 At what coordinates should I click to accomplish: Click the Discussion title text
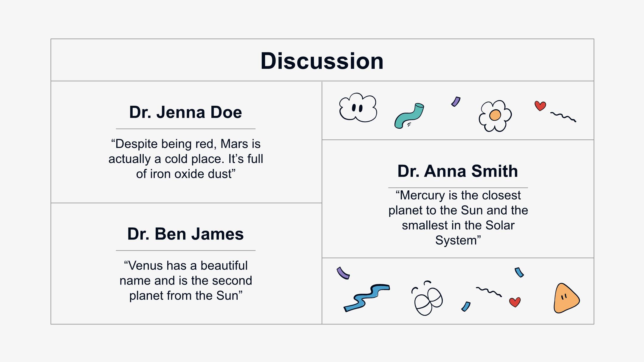[322, 61]
